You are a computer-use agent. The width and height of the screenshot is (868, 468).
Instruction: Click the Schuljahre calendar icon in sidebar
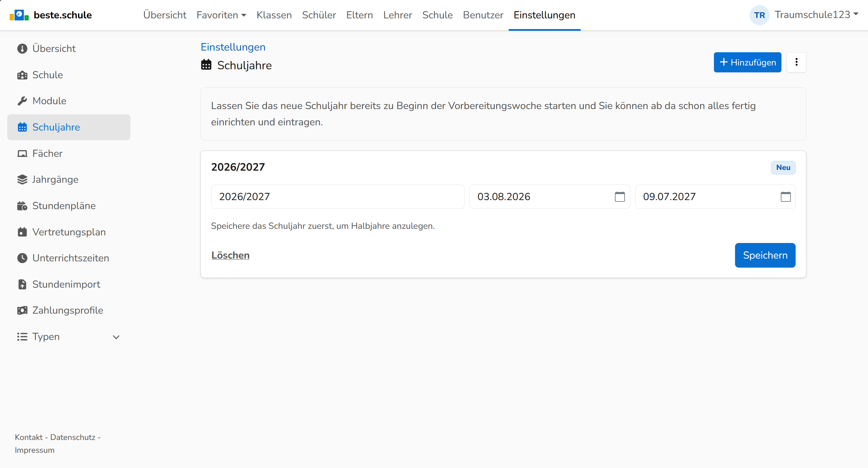click(x=22, y=127)
